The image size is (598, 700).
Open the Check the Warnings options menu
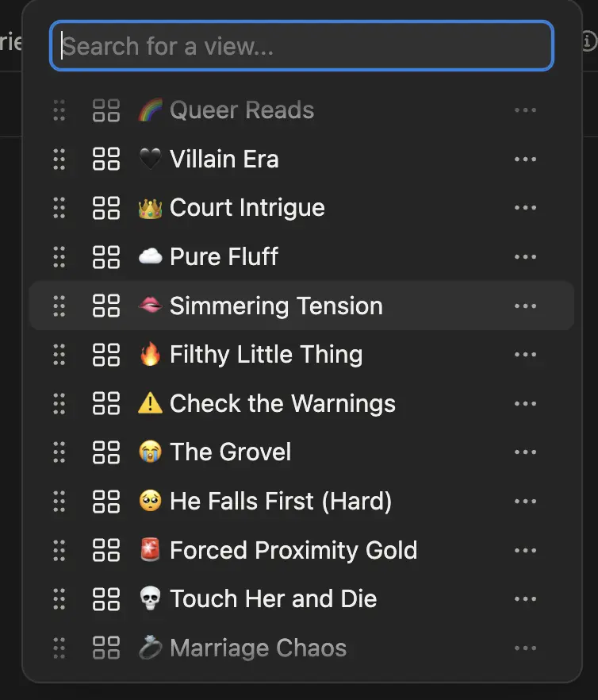click(526, 403)
